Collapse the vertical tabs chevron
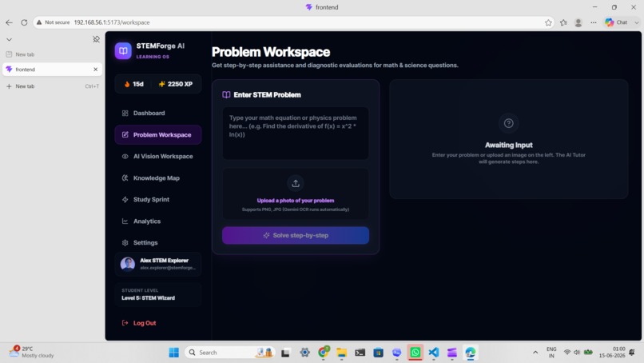Viewport: 644px width, 363px height. point(9,39)
